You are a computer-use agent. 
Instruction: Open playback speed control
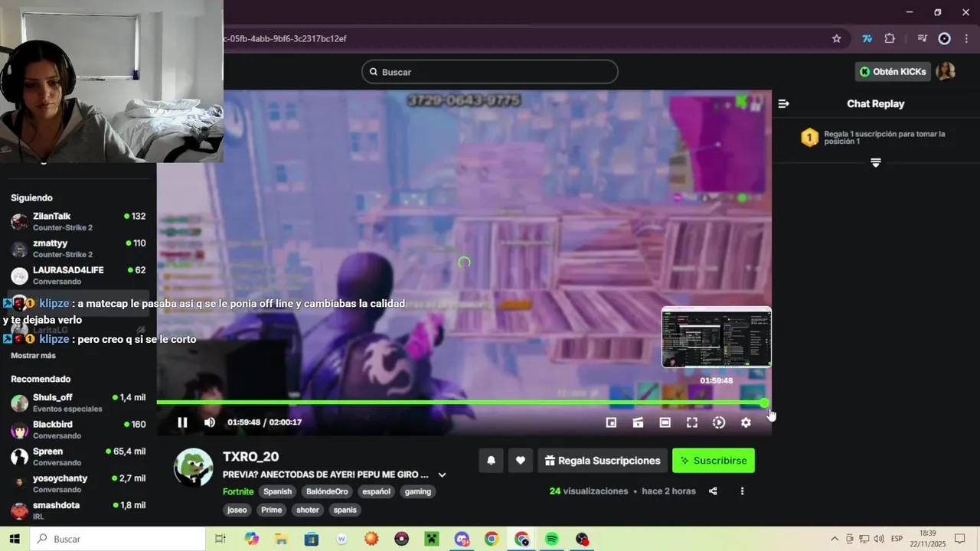[x=718, y=422]
